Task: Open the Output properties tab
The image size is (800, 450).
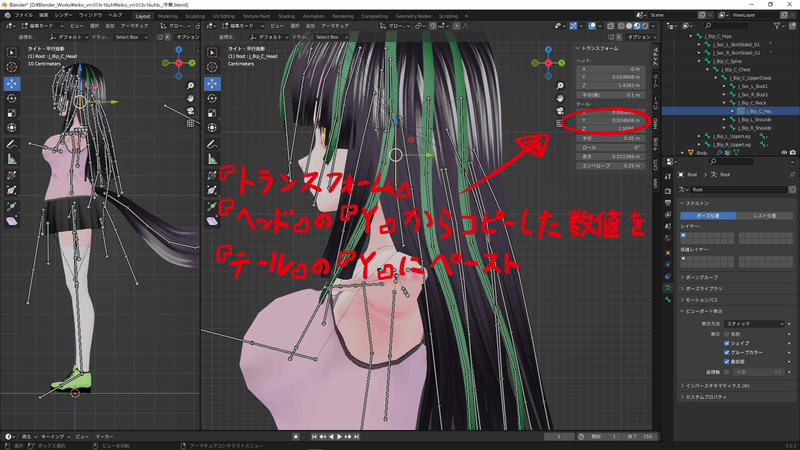Action: tap(668, 203)
